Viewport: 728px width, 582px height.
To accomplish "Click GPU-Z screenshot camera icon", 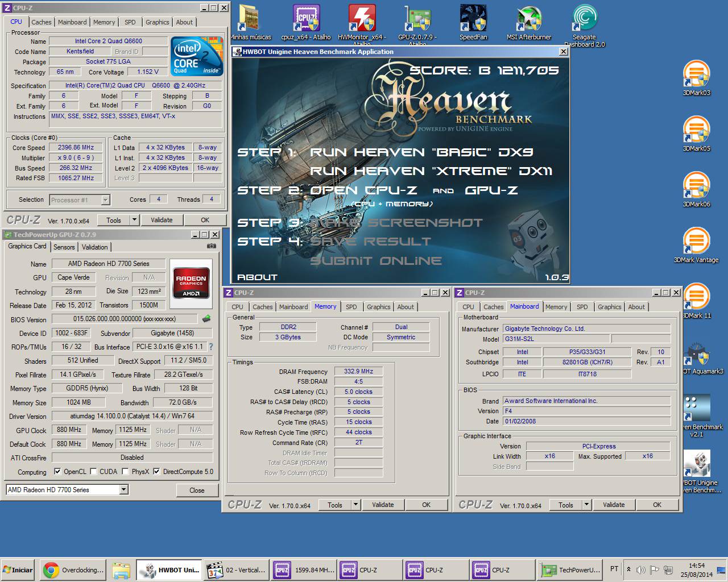I will click(212, 246).
